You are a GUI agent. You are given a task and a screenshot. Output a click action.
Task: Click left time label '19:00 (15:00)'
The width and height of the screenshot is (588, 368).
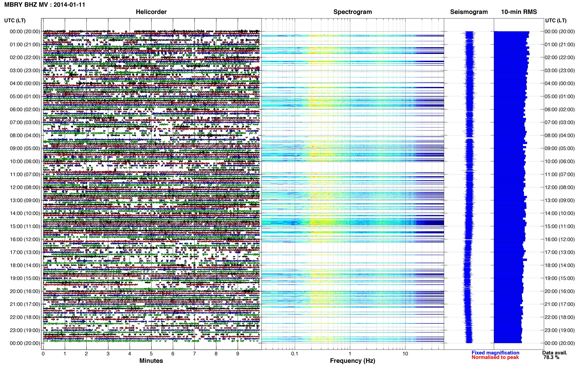[x=25, y=278]
